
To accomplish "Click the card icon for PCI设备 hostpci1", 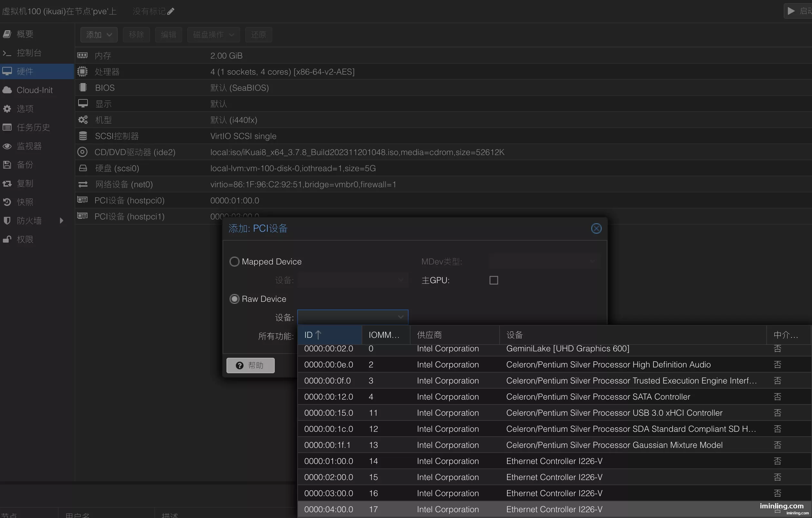I will tap(82, 216).
